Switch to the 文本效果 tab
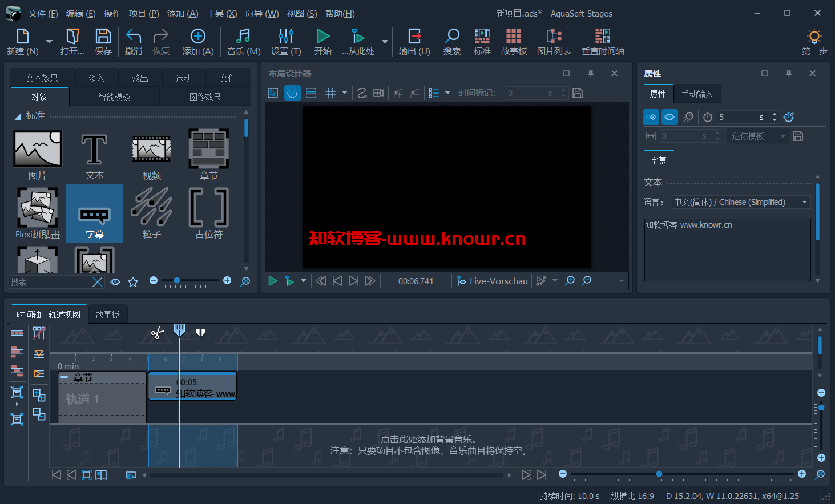The image size is (835, 504). coord(42,78)
